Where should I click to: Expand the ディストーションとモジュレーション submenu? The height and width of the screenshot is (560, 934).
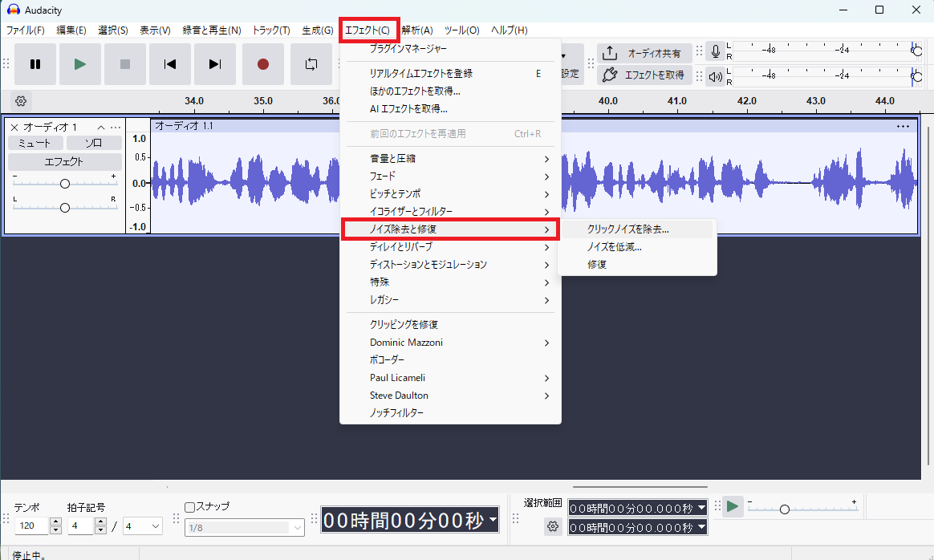450,265
